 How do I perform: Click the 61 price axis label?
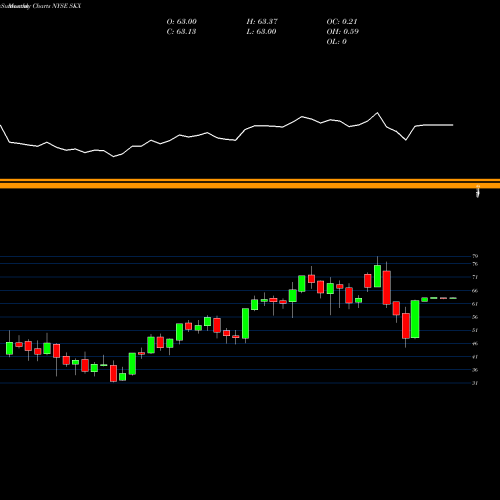click(x=475, y=304)
